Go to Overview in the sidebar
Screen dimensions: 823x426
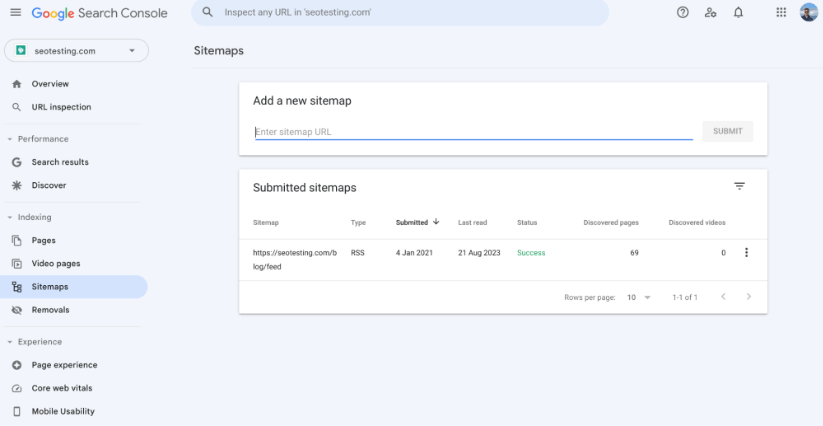50,84
